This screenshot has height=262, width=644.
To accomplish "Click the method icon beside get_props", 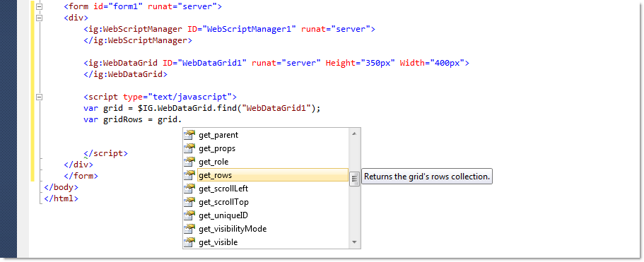I will click(x=189, y=148).
